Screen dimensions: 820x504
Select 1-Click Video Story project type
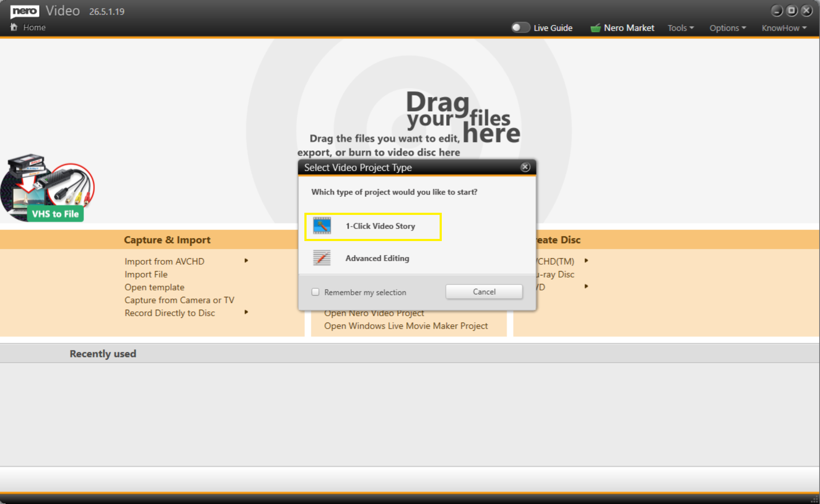(x=373, y=226)
